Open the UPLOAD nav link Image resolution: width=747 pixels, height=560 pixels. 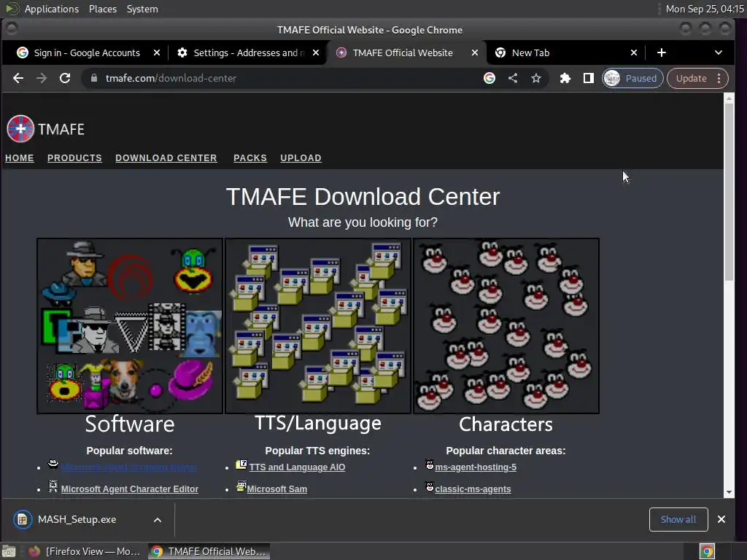pyautogui.click(x=301, y=158)
